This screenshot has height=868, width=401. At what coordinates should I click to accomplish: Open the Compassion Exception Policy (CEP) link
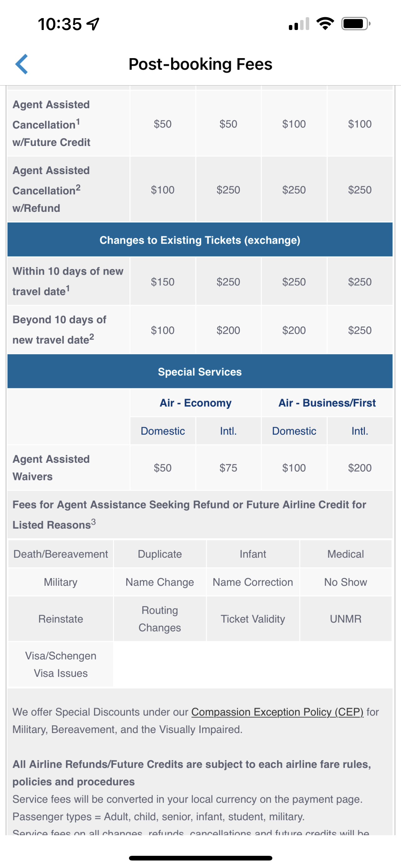[x=277, y=712]
